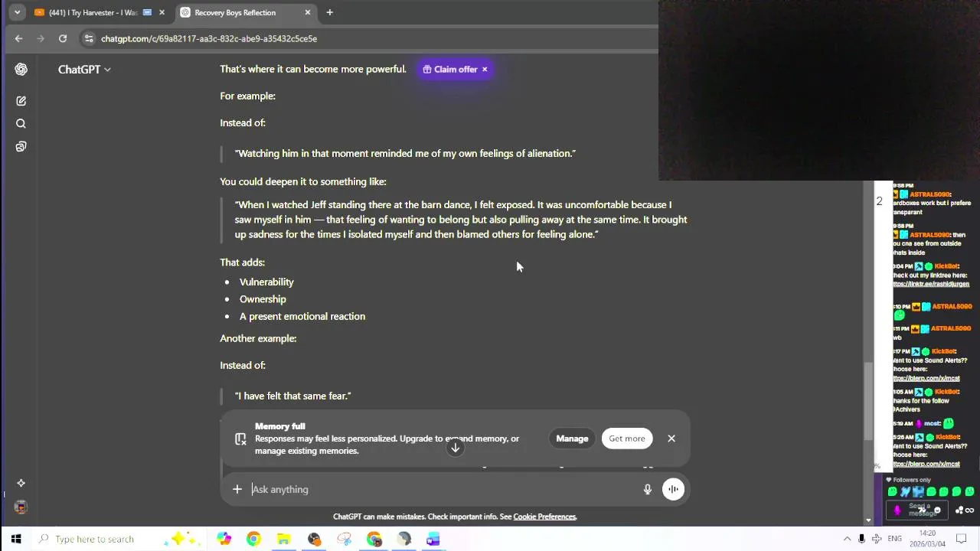Open Chrome from the Windows taskbar

click(x=253, y=540)
